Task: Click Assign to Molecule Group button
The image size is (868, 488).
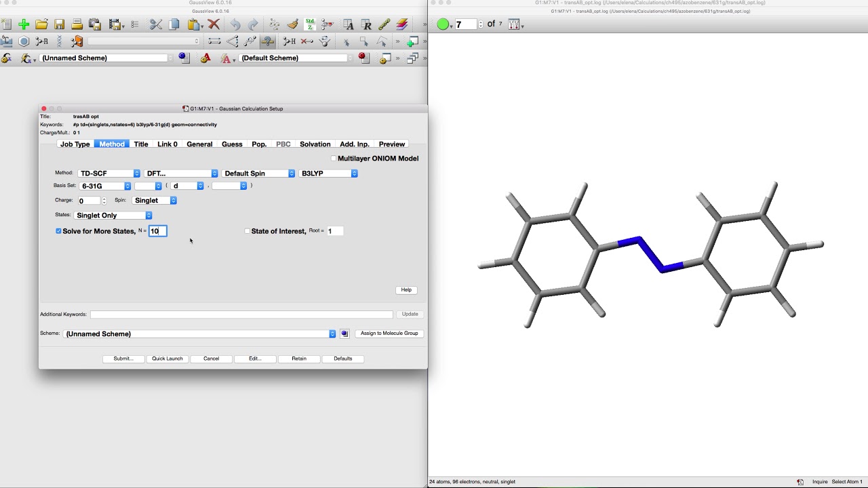Action: tap(389, 333)
